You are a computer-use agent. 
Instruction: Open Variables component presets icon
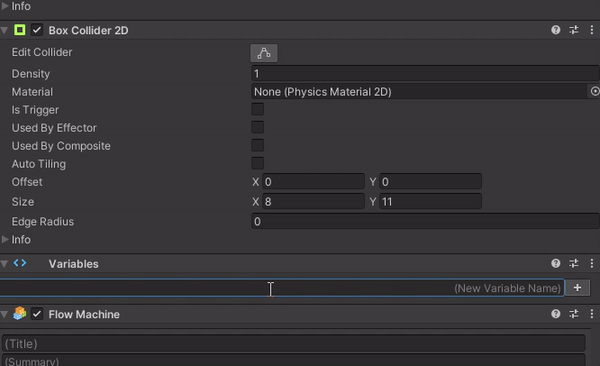click(x=574, y=263)
